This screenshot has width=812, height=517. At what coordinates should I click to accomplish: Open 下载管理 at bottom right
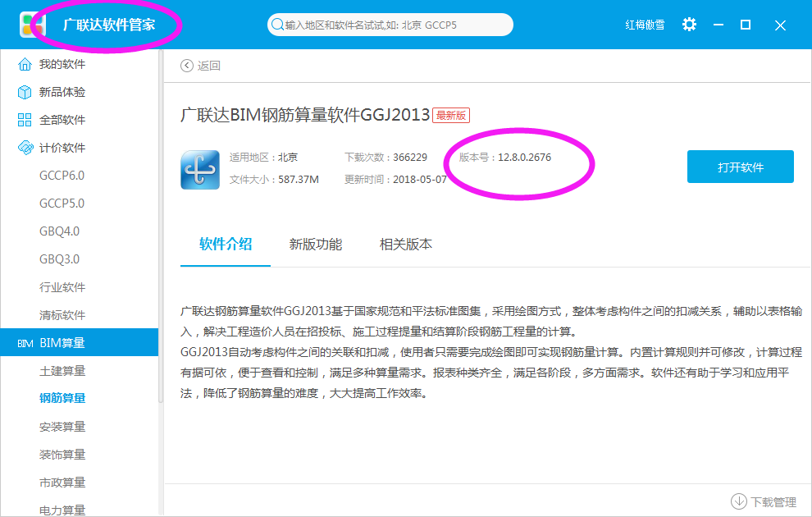[773, 502]
